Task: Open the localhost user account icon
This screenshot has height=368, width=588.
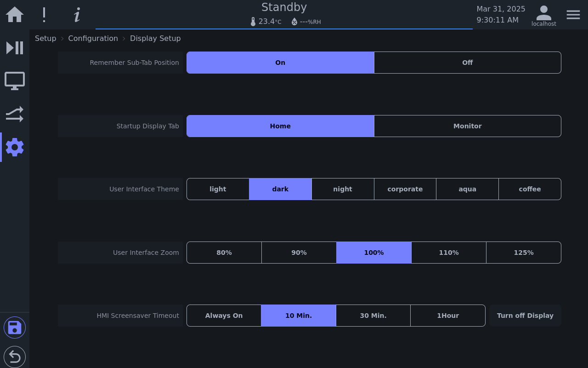Action: 544,16
